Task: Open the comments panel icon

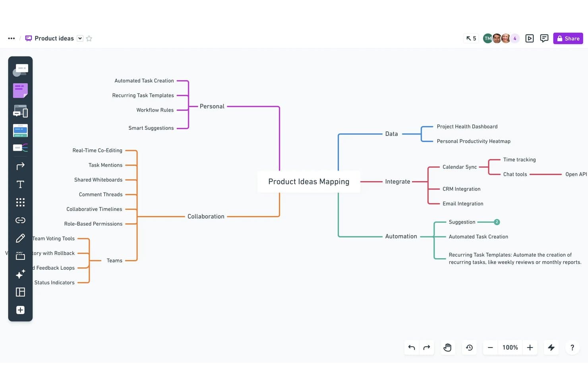Action: coord(544,39)
